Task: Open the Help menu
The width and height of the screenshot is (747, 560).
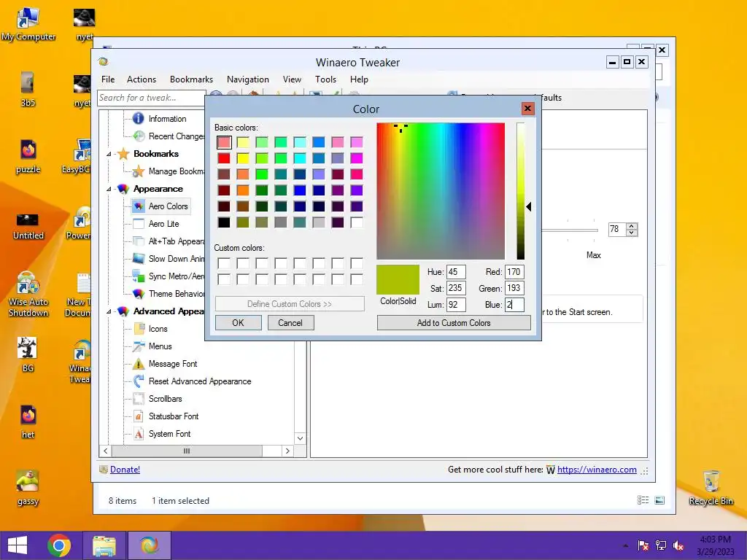Action: [x=359, y=79]
